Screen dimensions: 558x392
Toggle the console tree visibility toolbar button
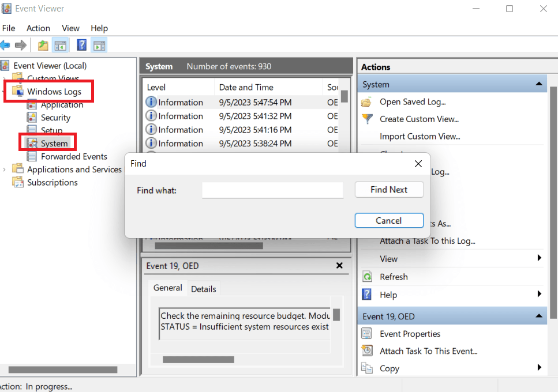(61, 45)
